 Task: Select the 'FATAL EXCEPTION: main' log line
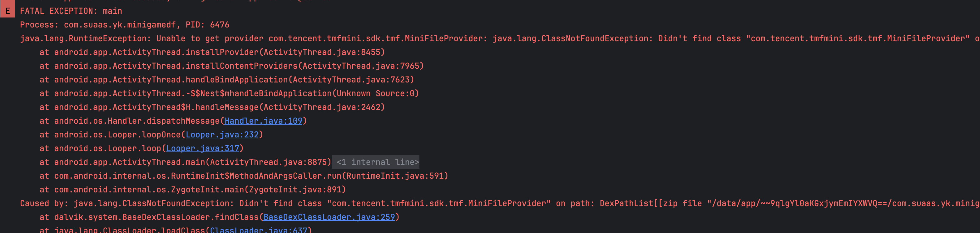pyautogui.click(x=71, y=11)
